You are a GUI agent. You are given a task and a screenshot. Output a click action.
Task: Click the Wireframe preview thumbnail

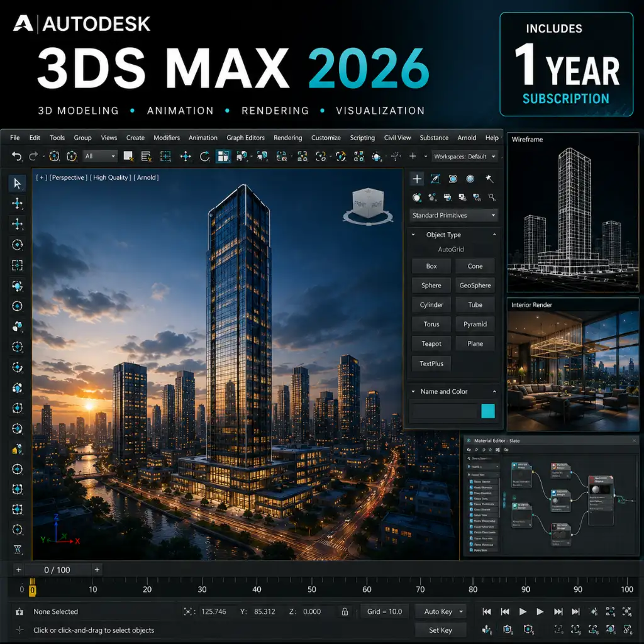[573, 213]
